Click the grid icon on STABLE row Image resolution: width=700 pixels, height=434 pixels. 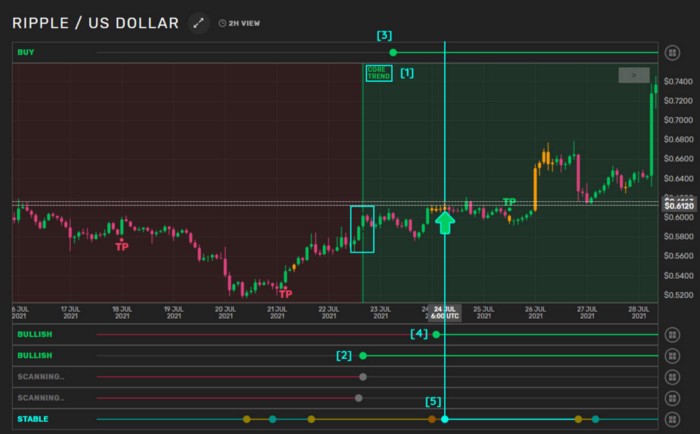coord(672,419)
